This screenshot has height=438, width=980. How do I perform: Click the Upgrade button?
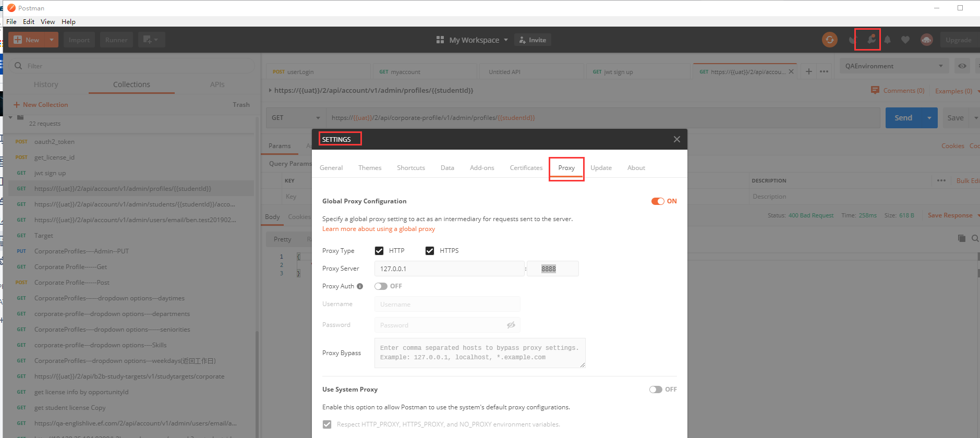click(x=959, y=40)
